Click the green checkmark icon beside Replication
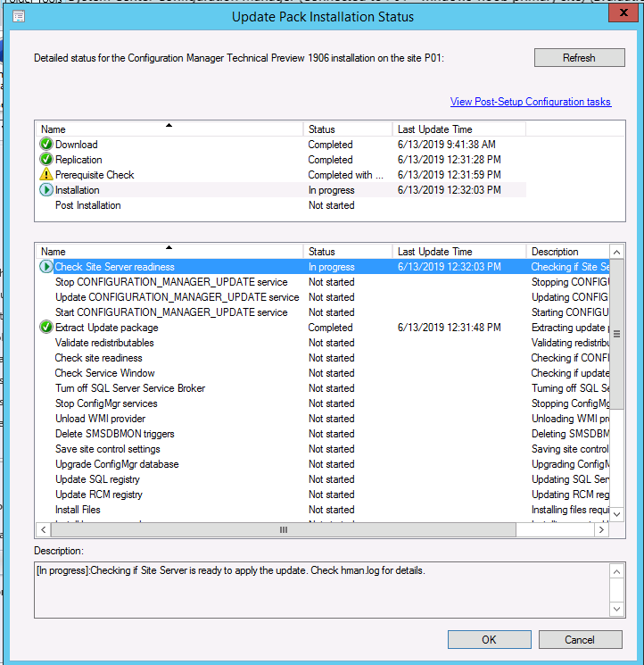Image resolution: width=644 pixels, height=665 pixels. 46,160
